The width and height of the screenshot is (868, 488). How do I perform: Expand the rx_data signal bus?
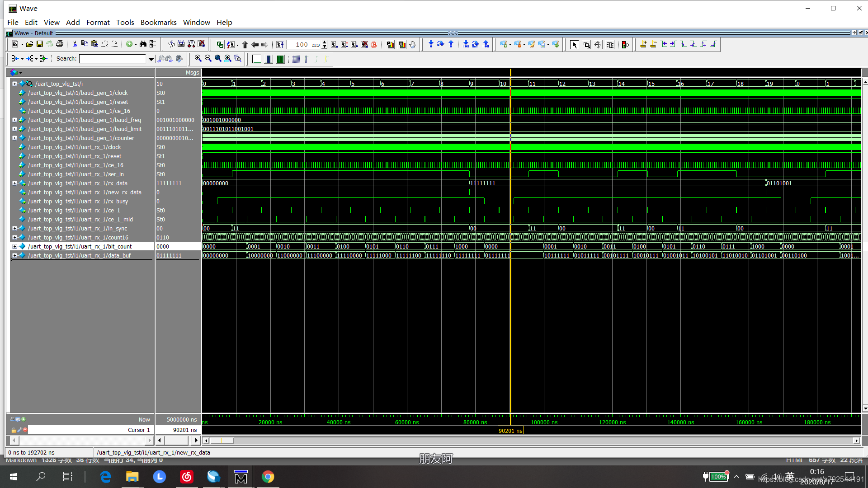tap(14, 183)
